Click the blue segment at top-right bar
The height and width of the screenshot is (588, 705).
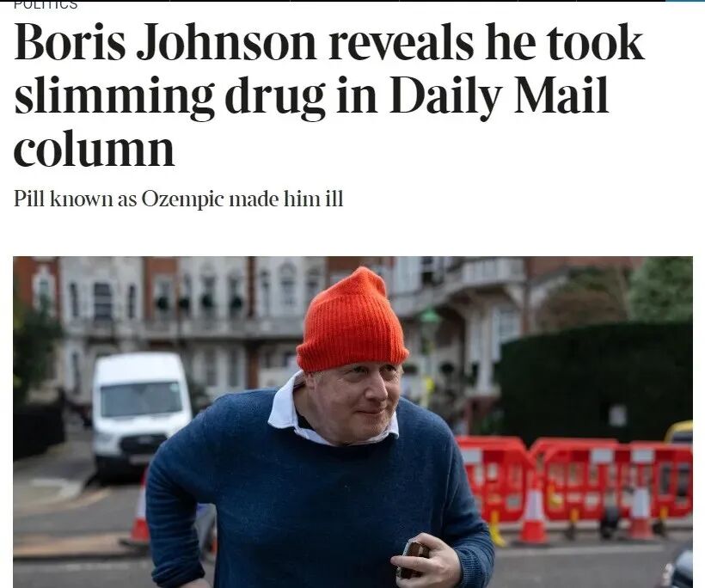pos(685,1)
